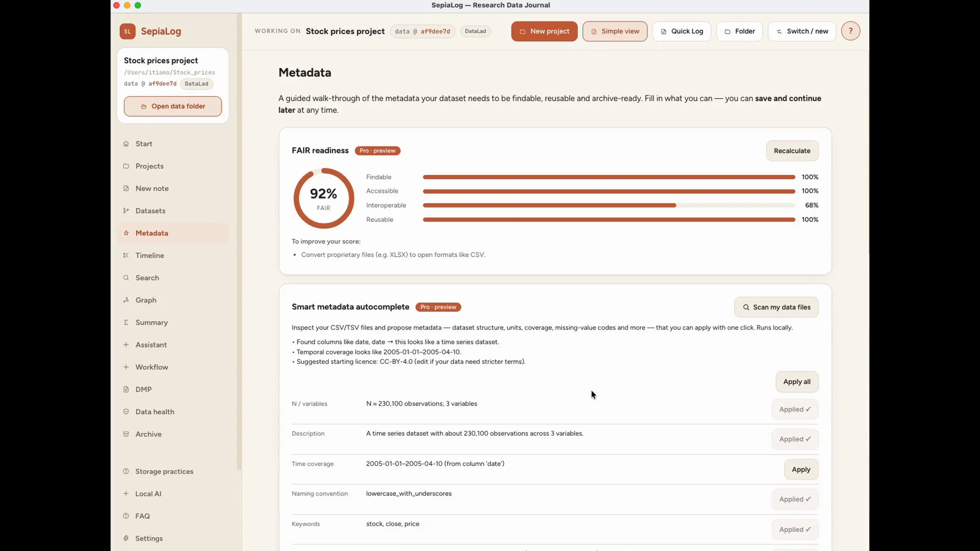This screenshot has height=551, width=980.
Task: Click the Settings gear icon in sidebar
Action: [126, 538]
